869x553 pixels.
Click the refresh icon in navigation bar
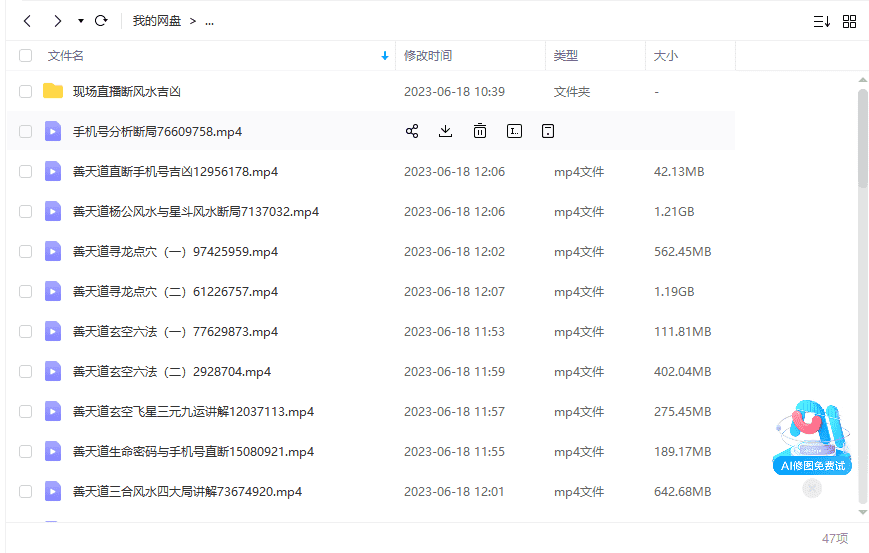pyautogui.click(x=101, y=21)
